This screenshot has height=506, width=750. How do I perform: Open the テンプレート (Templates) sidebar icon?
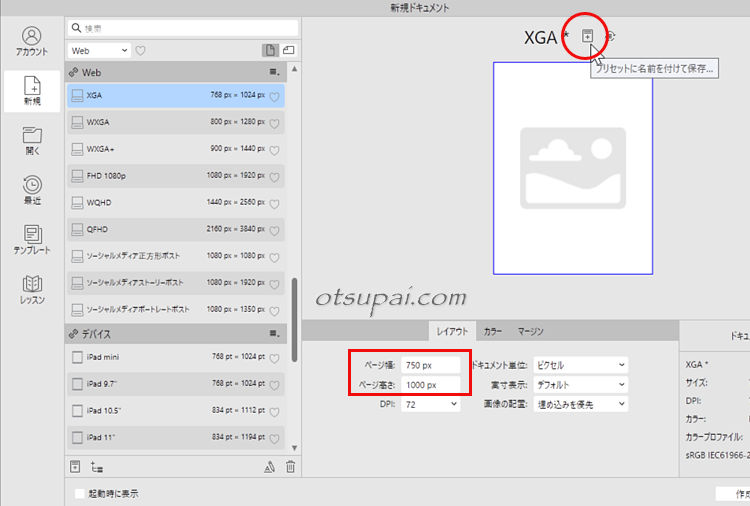[x=33, y=240]
